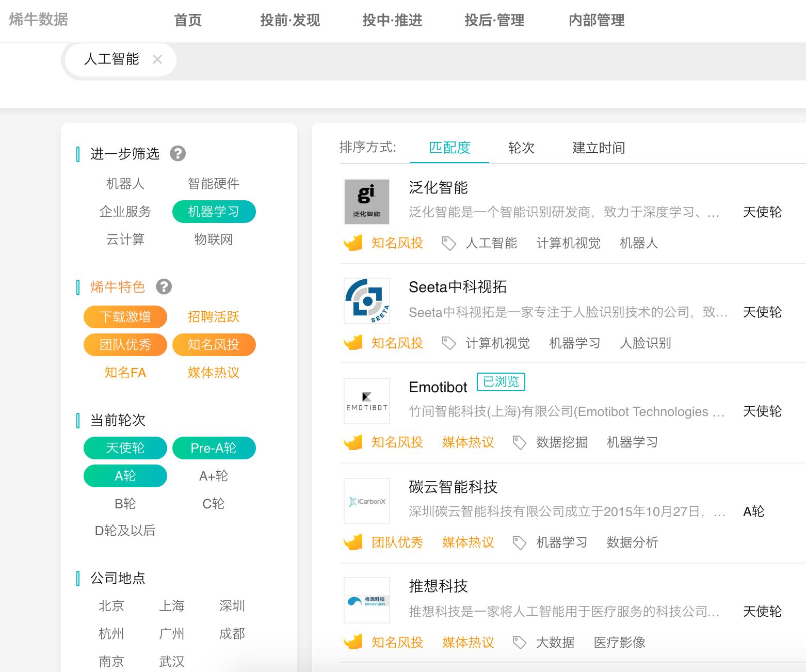
Task: Click 人脸识别 tag under Seeta中科视拓
Action: pos(646,343)
